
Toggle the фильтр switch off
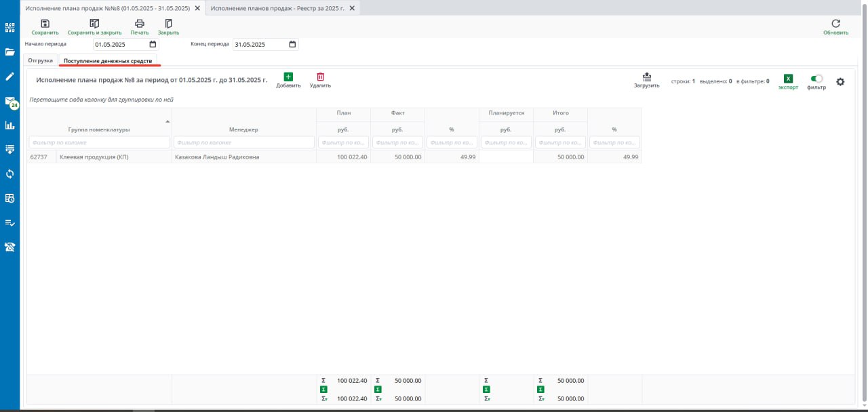click(816, 79)
